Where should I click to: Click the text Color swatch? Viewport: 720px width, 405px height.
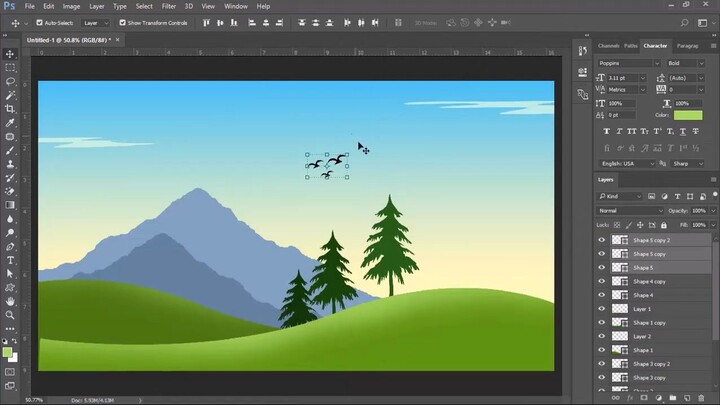coord(688,115)
